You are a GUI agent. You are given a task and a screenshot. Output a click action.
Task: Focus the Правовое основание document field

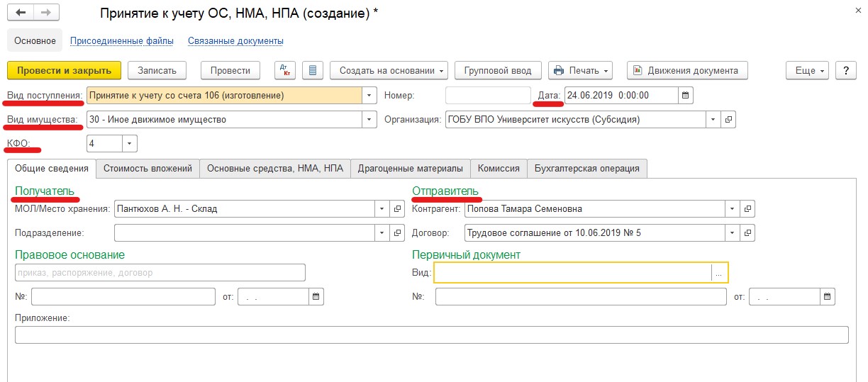[x=160, y=273]
